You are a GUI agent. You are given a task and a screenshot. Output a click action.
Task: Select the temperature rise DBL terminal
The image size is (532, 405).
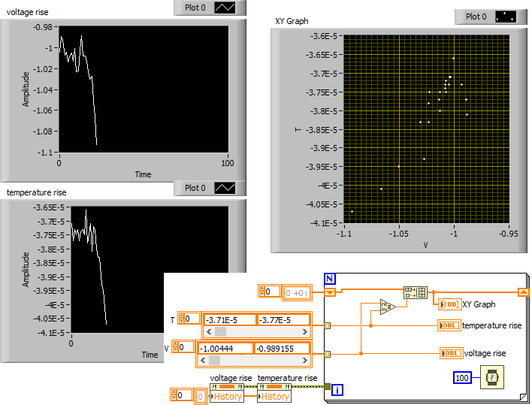(x=449, y=325)
